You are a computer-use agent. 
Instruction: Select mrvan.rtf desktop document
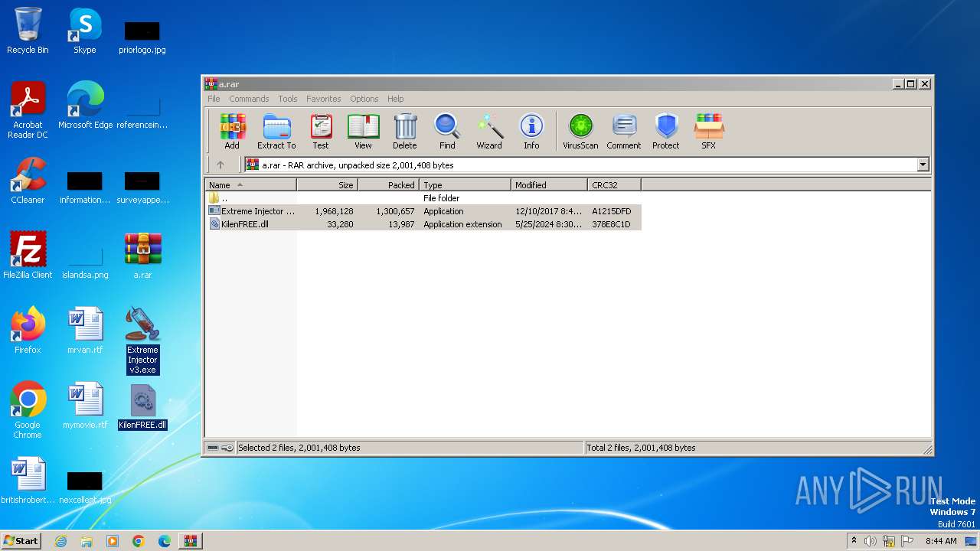coord(85,331)
